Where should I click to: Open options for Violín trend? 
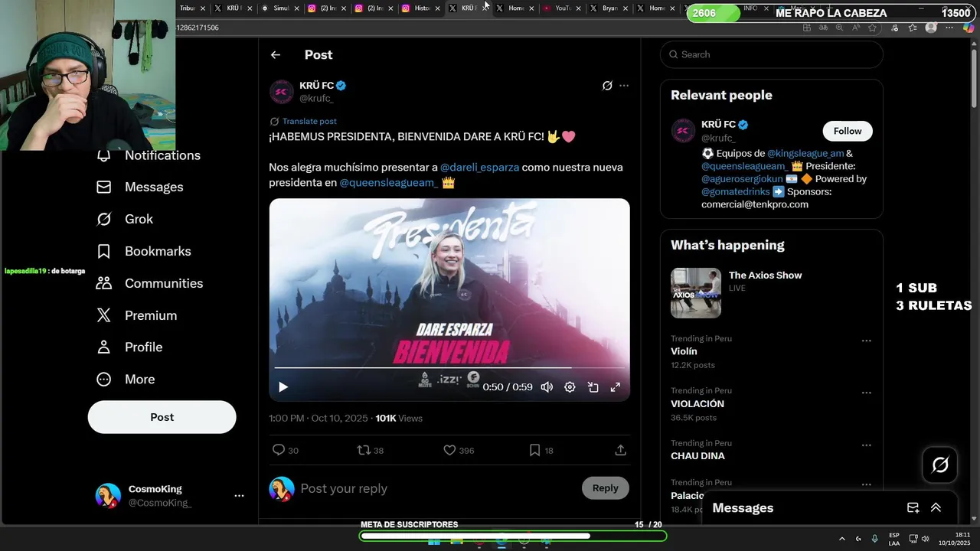pyautogui.click(x=866, y=341)
